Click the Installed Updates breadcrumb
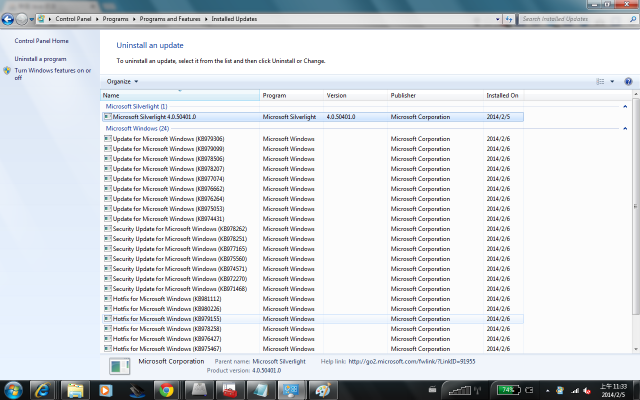 234,19
